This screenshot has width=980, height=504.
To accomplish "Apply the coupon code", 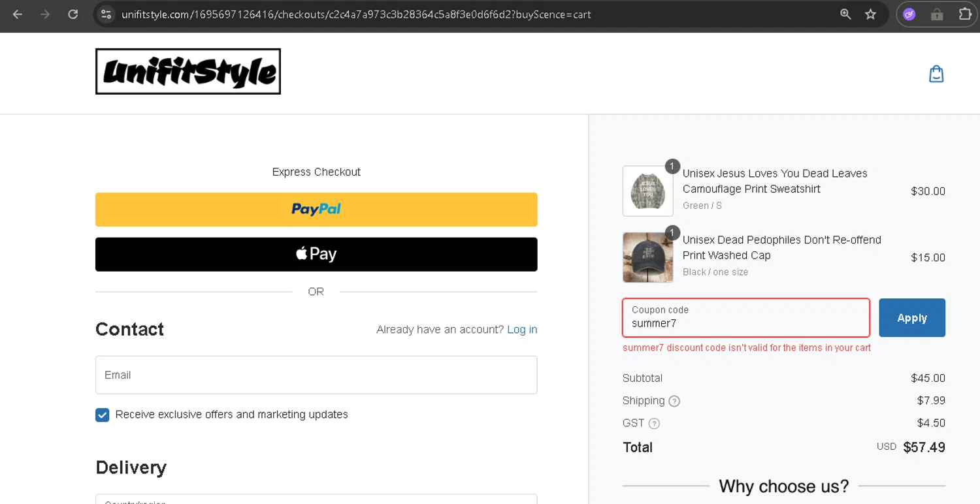I will click(912, 318).
